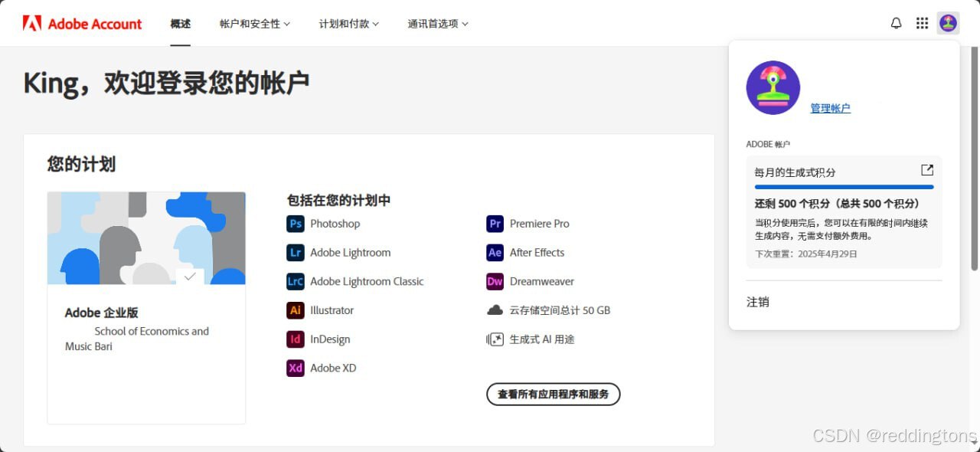
Task: Click the checkmark badge on plan image
Action: (x=190, y=276)
